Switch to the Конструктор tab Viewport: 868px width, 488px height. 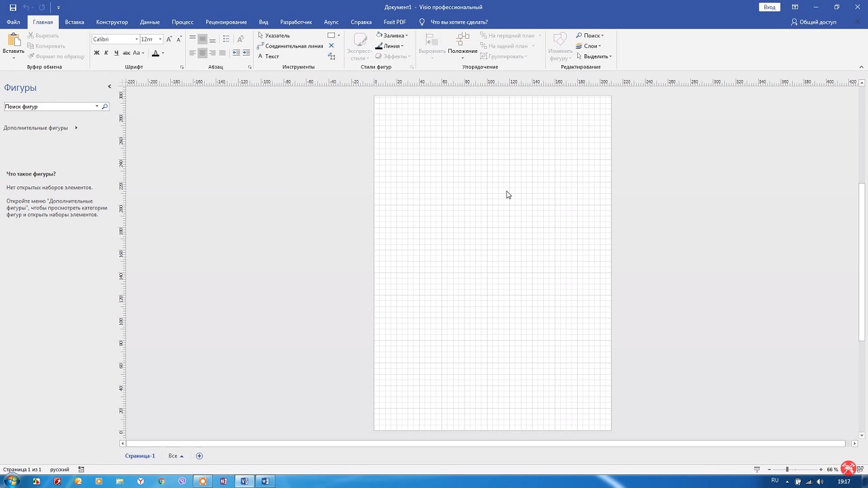pos(112,22)
